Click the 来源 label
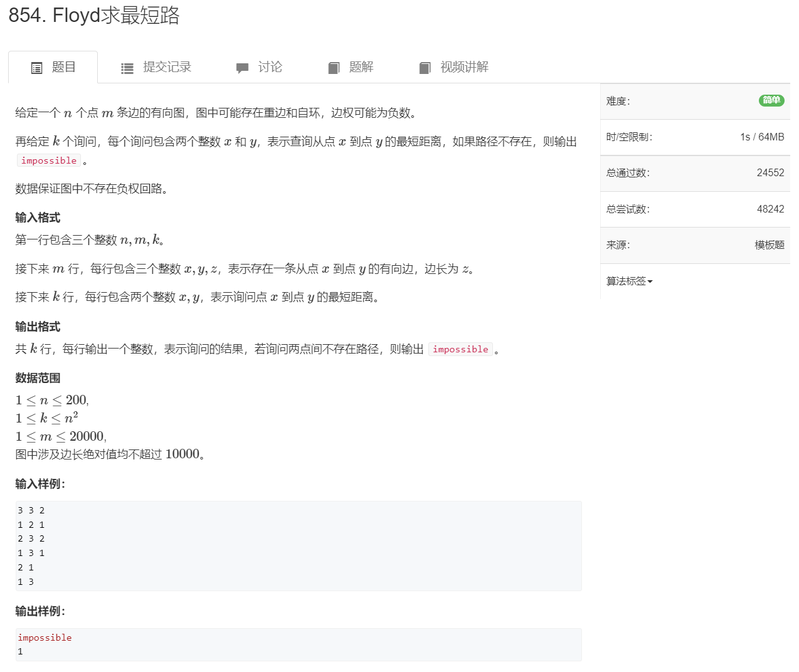This screenshot has height=672, width=799. point(618,245)
